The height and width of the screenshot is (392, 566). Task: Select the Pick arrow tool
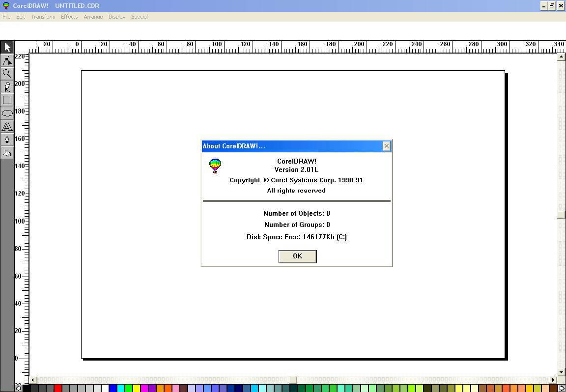[7, 47]
